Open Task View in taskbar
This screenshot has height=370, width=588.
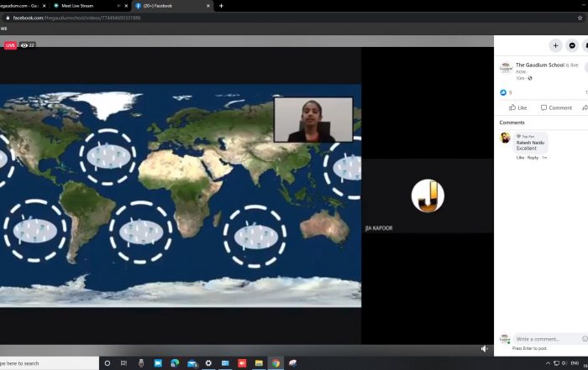click(123, 363)
